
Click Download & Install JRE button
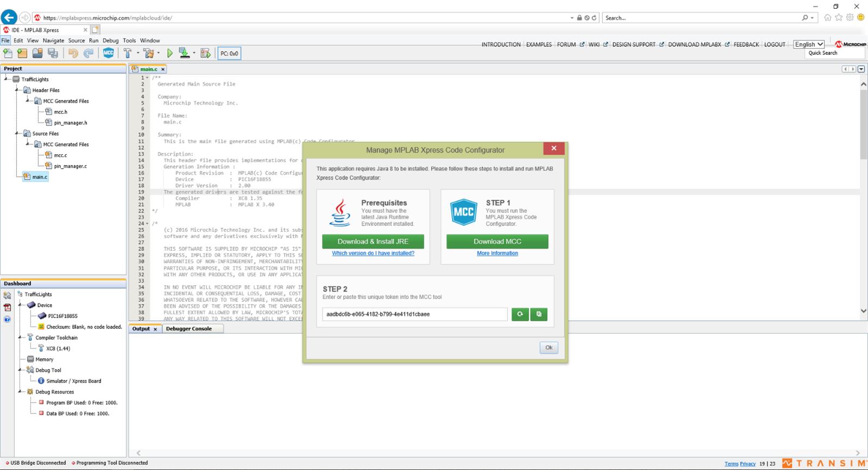coord(373,242)
